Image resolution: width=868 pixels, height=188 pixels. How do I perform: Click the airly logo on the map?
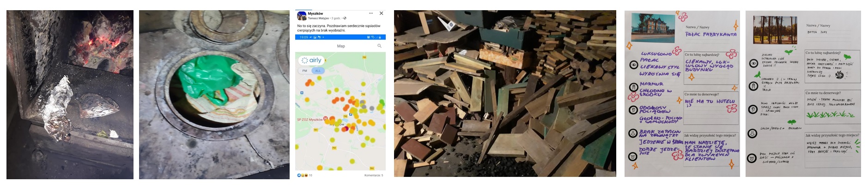[x=311, y=61]
